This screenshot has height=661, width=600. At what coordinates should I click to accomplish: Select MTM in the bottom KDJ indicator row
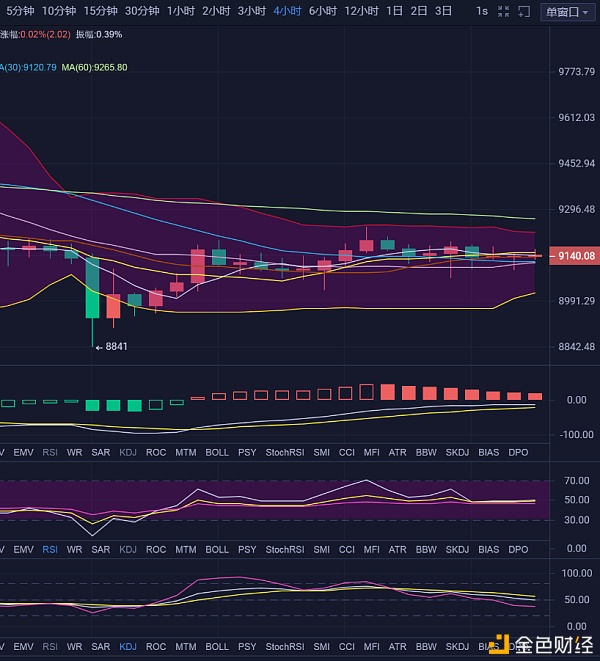pos(186,646)
